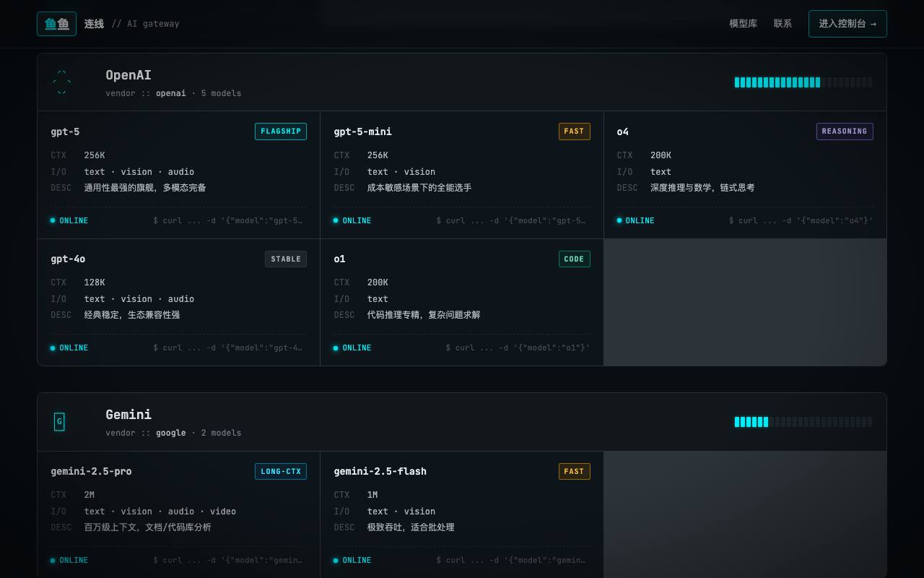The image size is (924, 578).
Task: Click the ONLINE status of gpt-5
Action: (x=69, y=220)
